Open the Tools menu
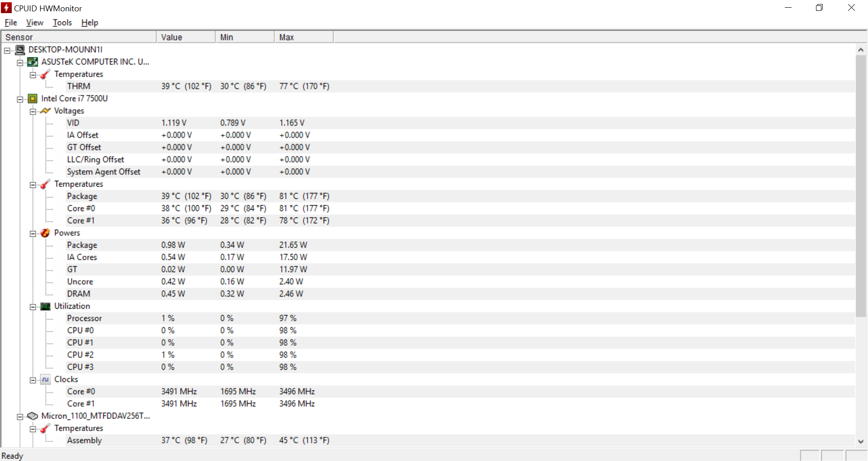Screen dimensions: 868x461 [x=62, y=23]
